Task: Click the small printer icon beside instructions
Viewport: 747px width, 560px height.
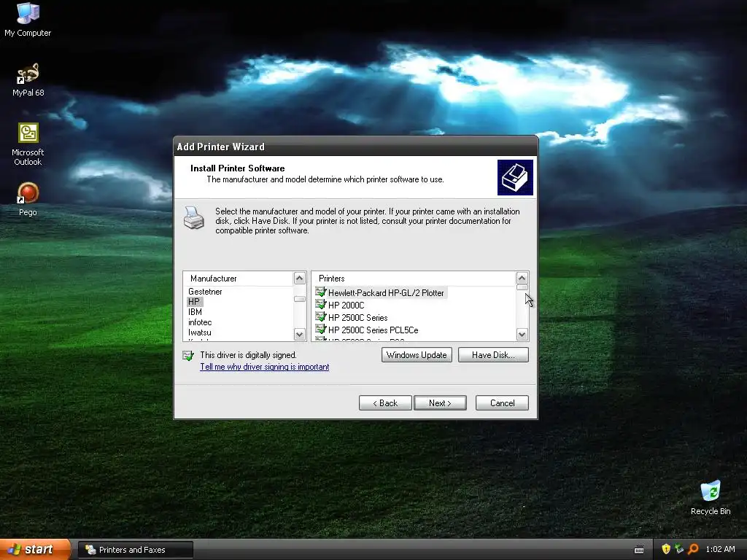Action: (194, 217)
